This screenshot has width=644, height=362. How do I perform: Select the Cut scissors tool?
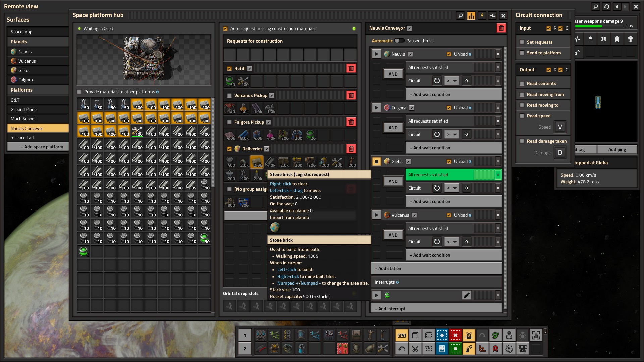coord(415,349)
